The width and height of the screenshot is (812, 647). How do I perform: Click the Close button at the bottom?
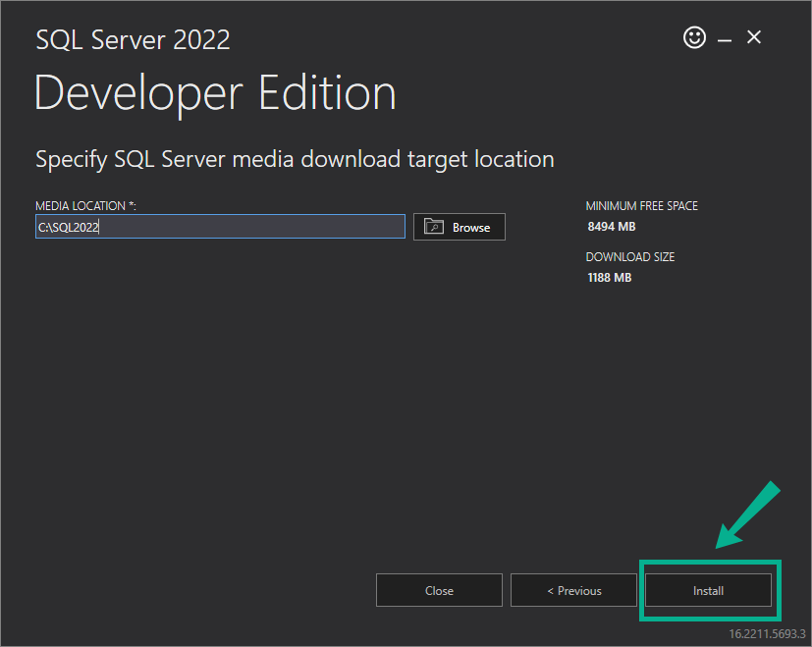pyautogui.click(x=439, y=590)
